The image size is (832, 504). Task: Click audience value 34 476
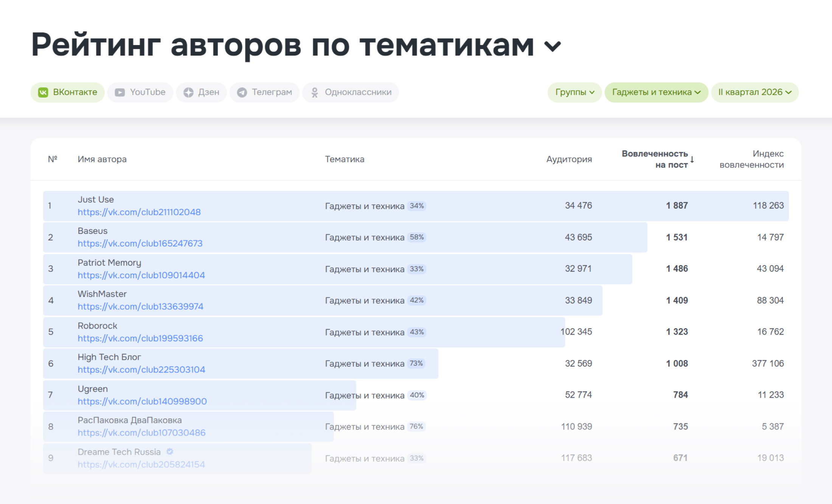coord(579,206)
